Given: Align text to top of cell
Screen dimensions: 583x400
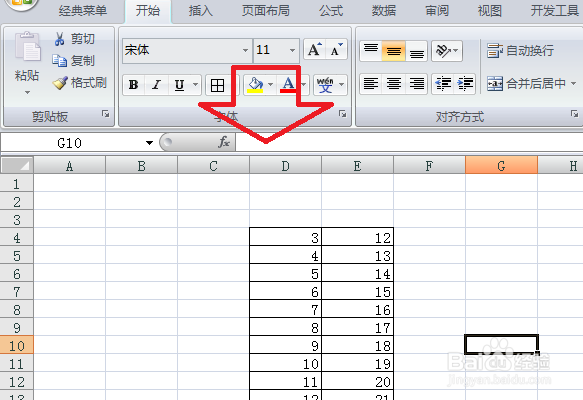Looking at the screenshot, I should tap(371, 51).
